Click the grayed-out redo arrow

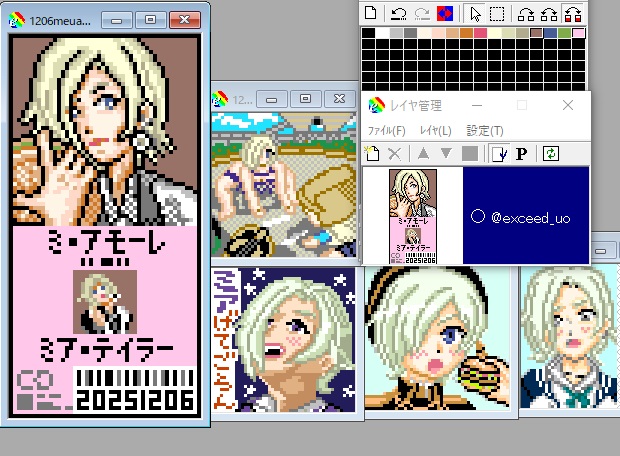tap(422, 14)
